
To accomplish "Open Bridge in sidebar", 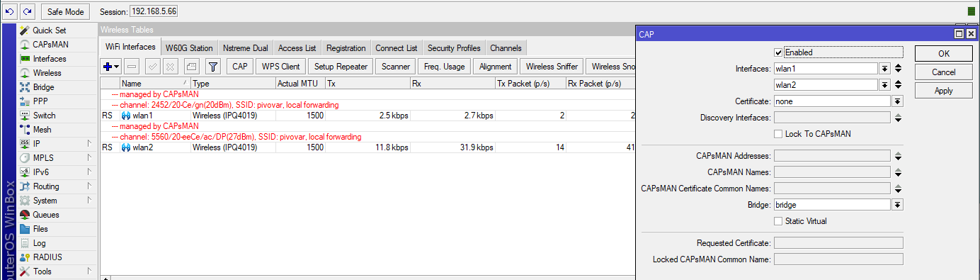I will point(43,87).
